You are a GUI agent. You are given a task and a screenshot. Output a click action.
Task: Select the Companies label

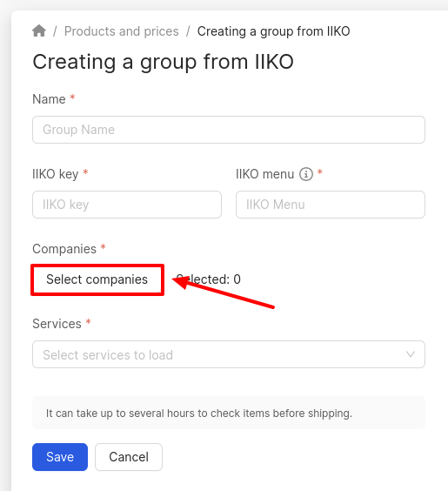[x=64, y=249]
